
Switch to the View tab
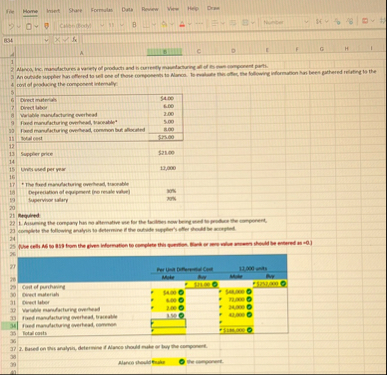(x=173, y=9)
